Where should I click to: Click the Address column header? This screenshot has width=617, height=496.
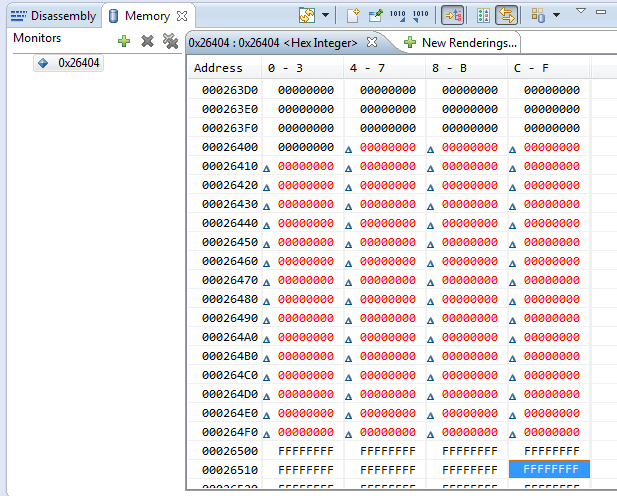[225, 68]
